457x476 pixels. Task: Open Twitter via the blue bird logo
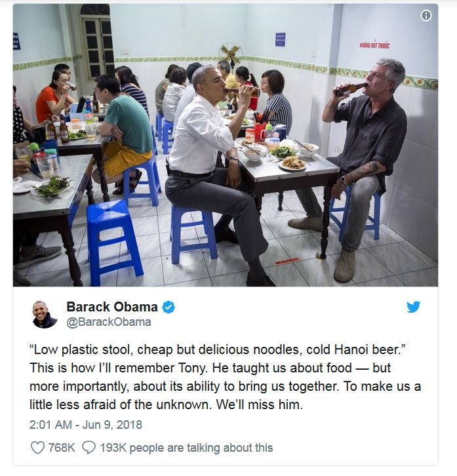coord(414,307)
